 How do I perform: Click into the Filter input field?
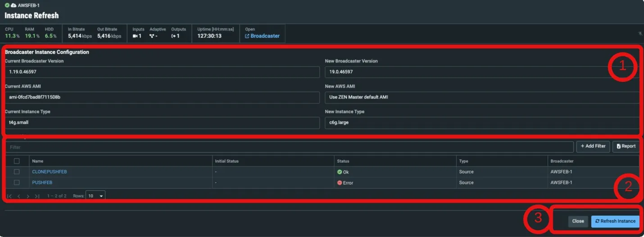pyautogui.click(x=290, y=147)
